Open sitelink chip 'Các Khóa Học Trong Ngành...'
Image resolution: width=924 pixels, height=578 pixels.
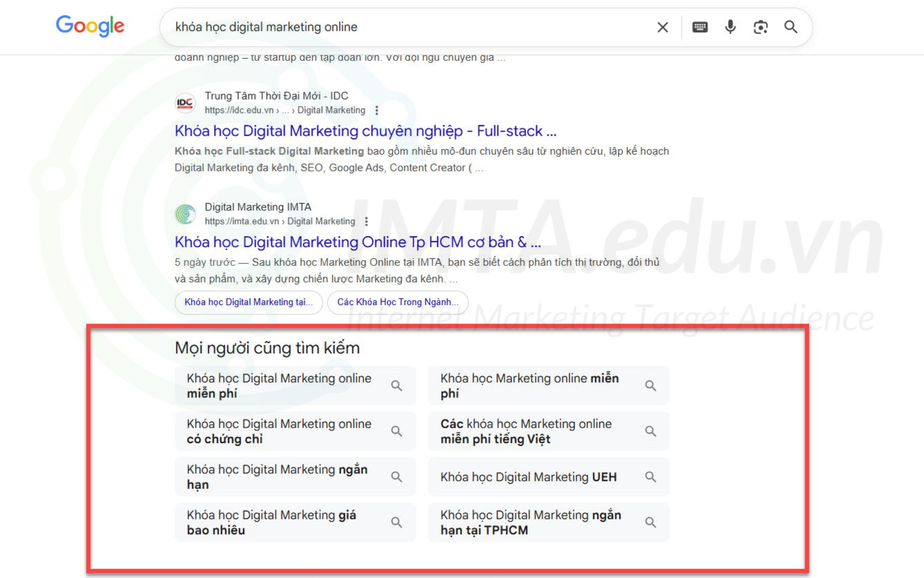pyautogui.click(x=398, y=303)
